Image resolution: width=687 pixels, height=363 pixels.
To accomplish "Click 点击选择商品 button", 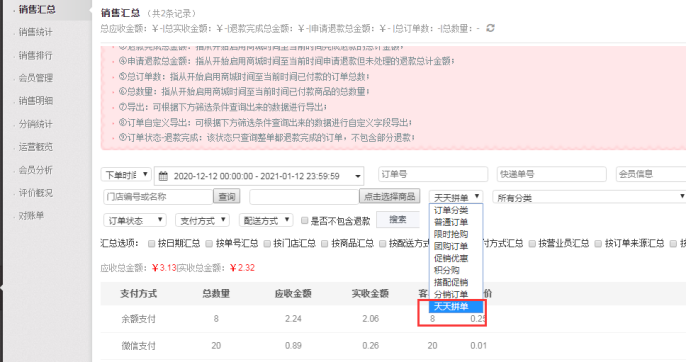I will (390, 196).
